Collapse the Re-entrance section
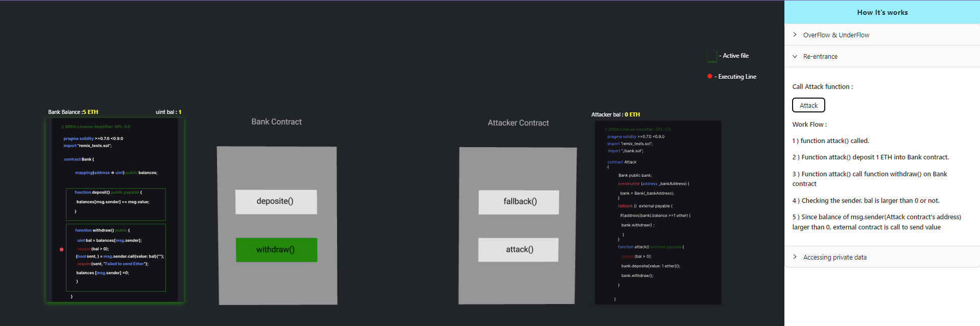The width and height of the screenshot is (980, 326). click(820, 57)
